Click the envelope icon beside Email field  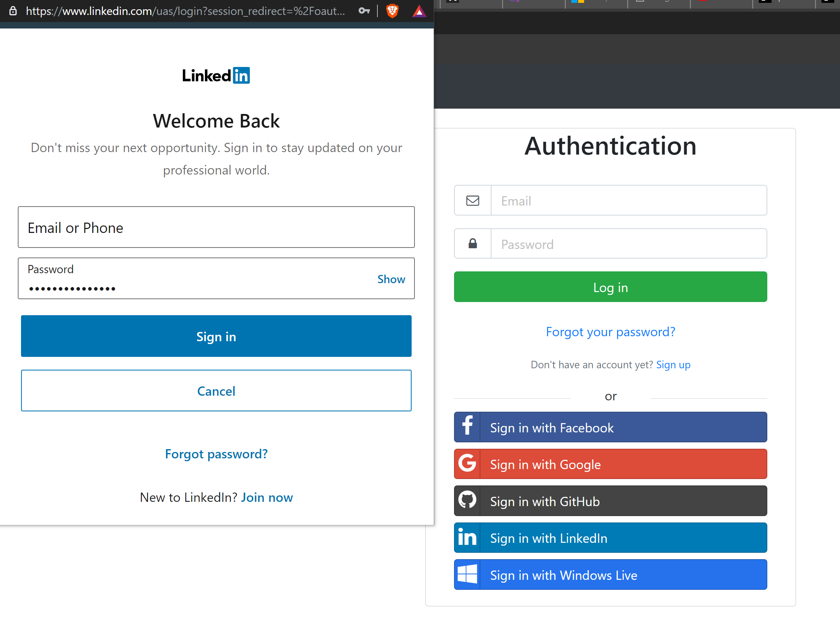point(472,201)
